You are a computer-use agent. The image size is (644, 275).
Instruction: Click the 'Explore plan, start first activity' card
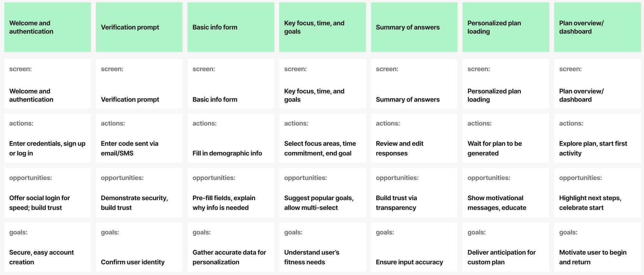tap(597, 138)
